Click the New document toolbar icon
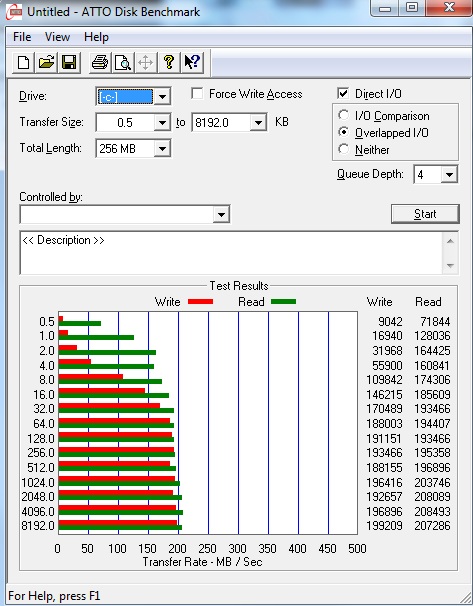Viewport: 473px width, 606px height. pos(23,62)
